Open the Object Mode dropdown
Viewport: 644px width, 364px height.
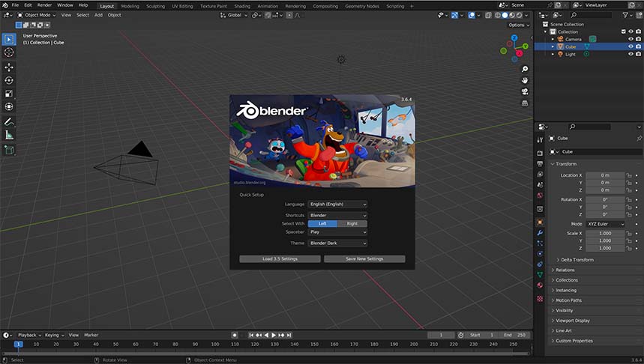[37, 15]
